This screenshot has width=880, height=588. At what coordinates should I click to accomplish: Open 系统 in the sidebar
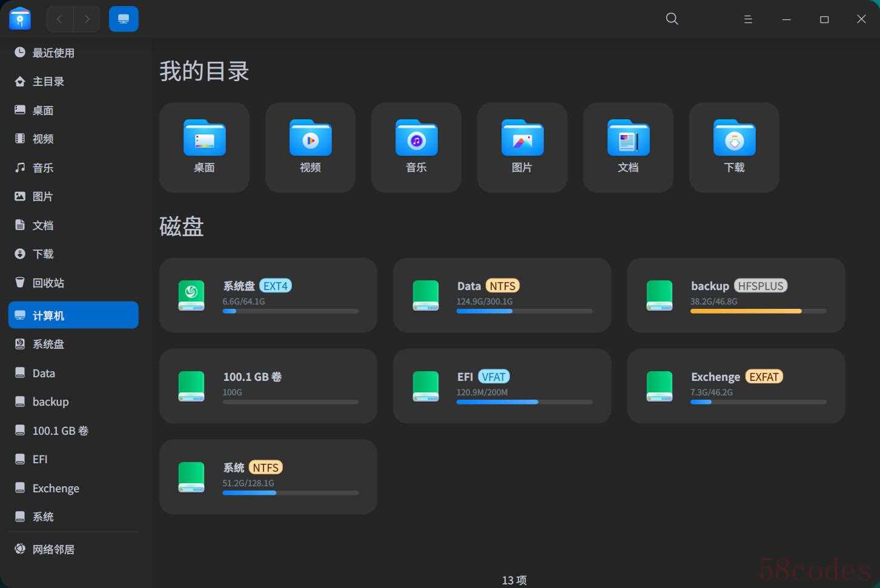(x=73, y=517)
